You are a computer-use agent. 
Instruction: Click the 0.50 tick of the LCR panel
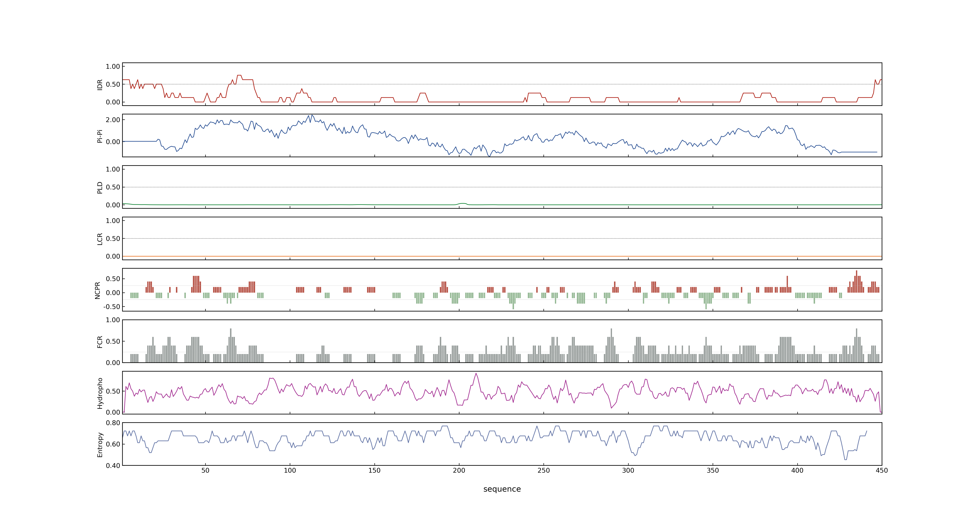point(113,239)
